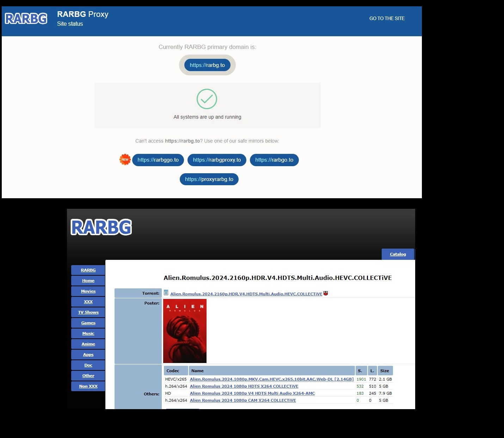Image resolution: width=504 pixels, height=438 pixels.
Task: Select TV Shows in the sidebar menu
Action: 88,312
